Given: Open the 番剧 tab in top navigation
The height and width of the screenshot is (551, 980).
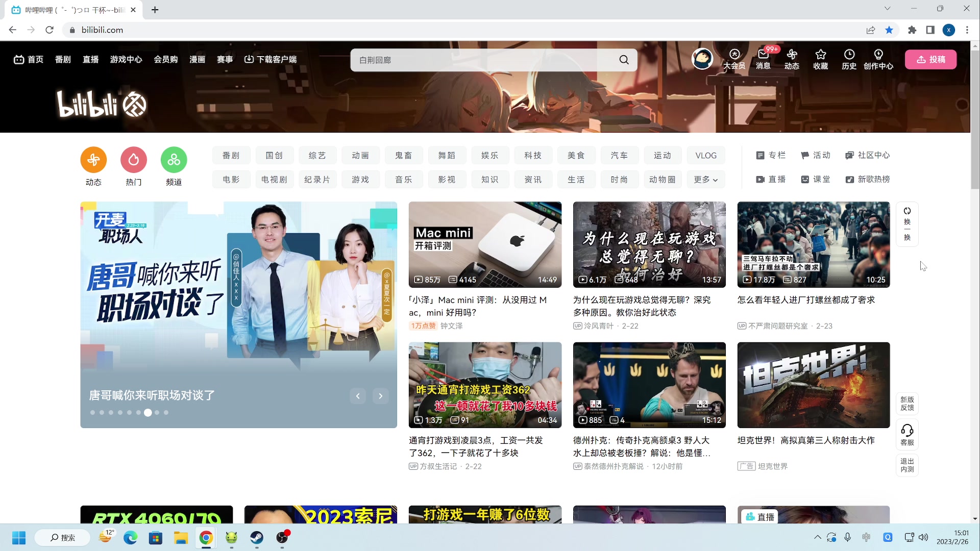Looking at the screenshot, I should 63,59.
